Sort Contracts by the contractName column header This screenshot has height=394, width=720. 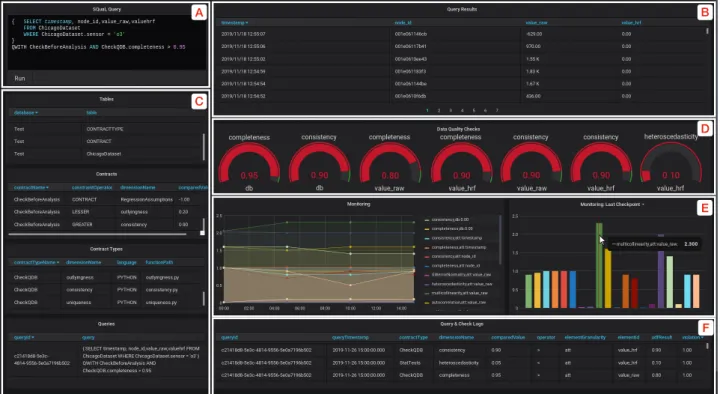(x=31, y=187)
